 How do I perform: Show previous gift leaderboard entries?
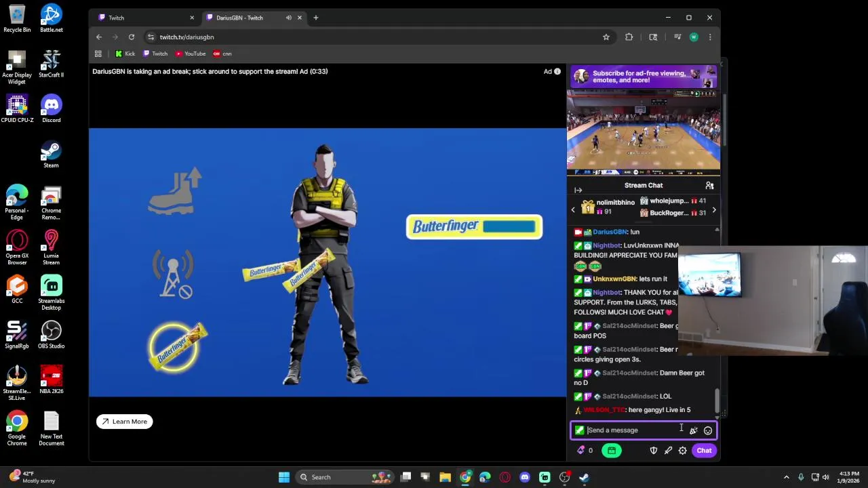click(573, 210)
